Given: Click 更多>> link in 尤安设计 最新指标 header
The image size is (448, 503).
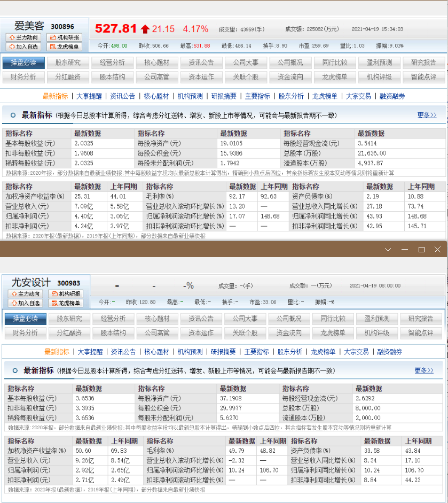Looking at the screenshot, I should pyautogui.click(x=424, y=370).
